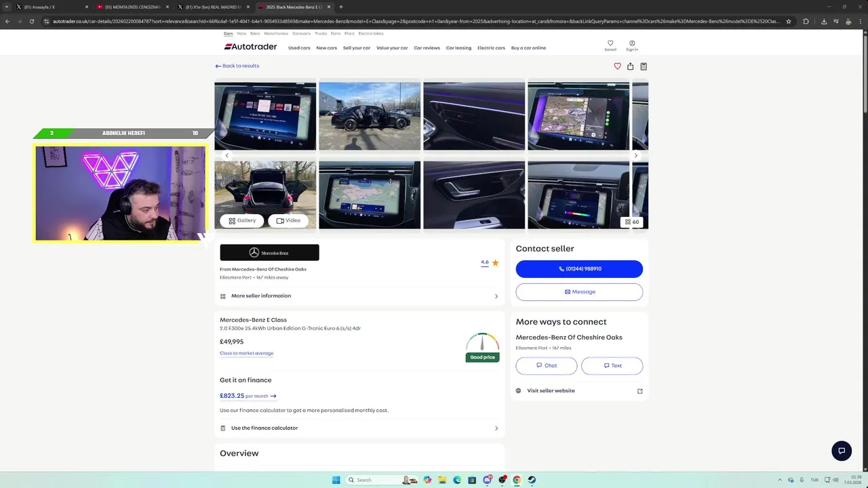
Task: Open the open-boot rear car photo
Action: click(x=265, y=195)
